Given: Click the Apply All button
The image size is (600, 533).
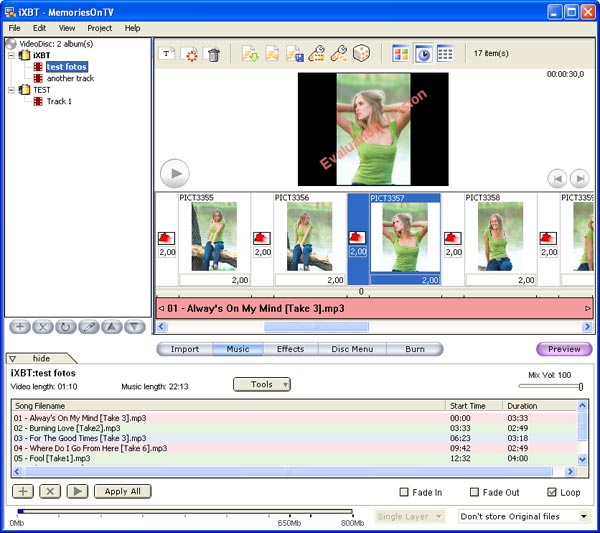Looking at the screenshot, I should tap(122, 492).
